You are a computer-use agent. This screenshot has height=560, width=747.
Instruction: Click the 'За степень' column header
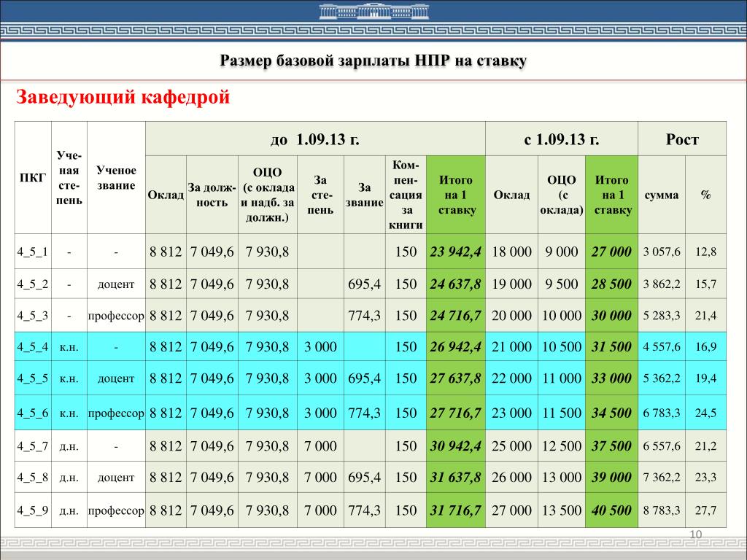pyautogui.click(x=320, y=195)
